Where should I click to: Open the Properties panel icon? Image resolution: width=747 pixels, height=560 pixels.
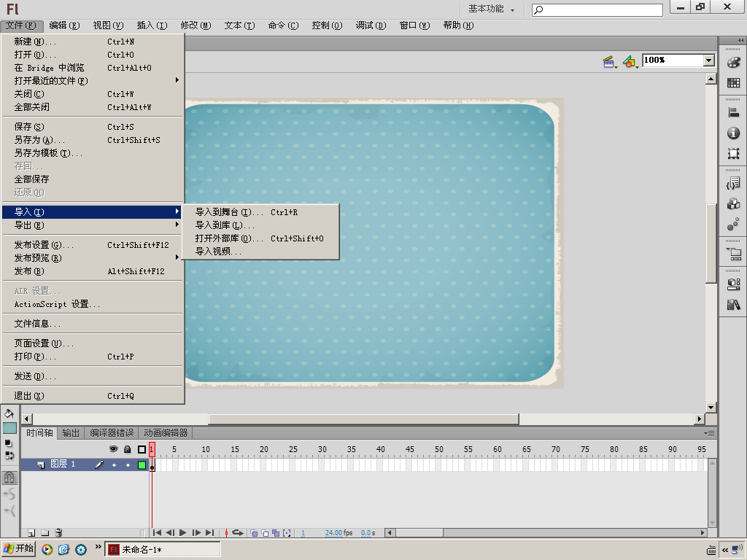click(734, 284)
